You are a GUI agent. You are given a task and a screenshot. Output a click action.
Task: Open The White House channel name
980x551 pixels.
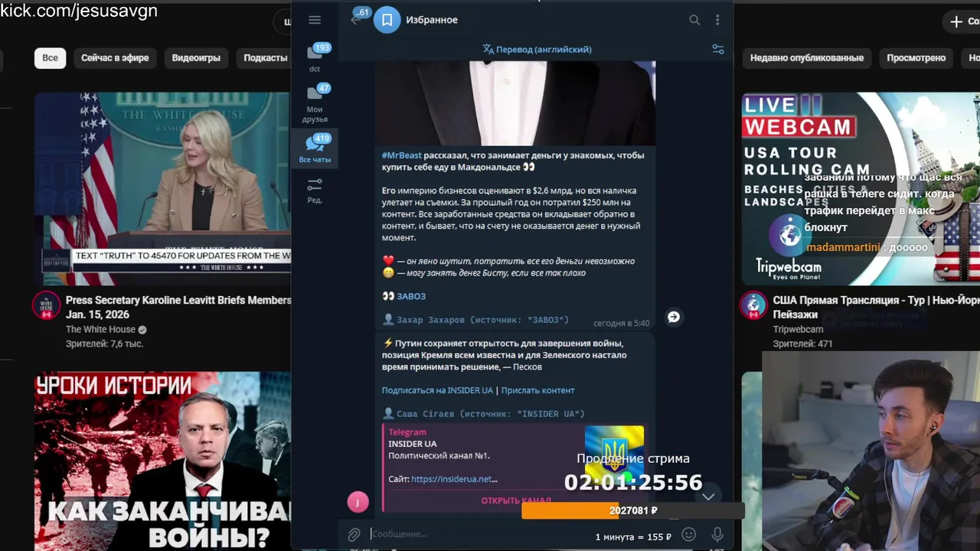(x=100, y=330)
